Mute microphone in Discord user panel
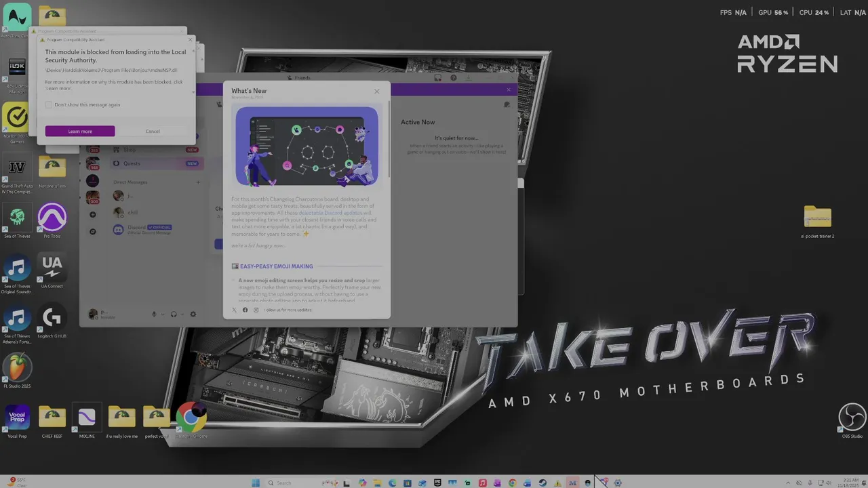Screen dimensions: 868x488 (155, 314)
